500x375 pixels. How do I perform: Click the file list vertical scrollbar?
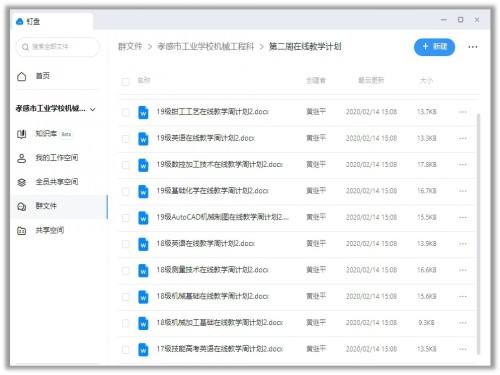click(x=479, y=233)
